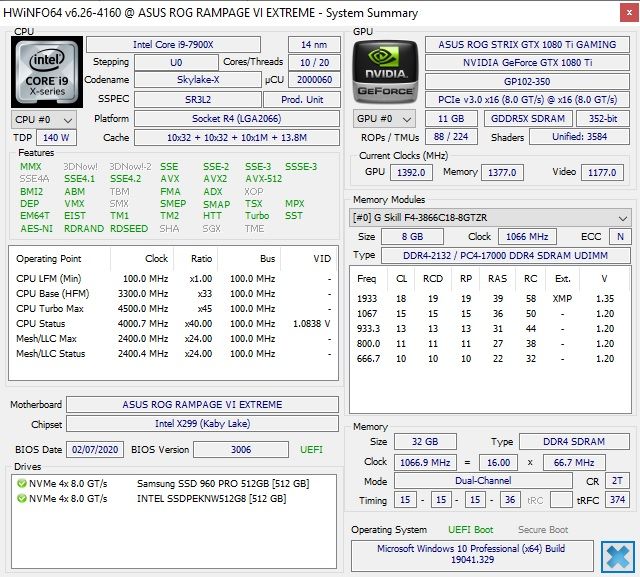Click the GPU clock 1392.0 value
This screenshot has width=640, height=577.
coord(411,173)
